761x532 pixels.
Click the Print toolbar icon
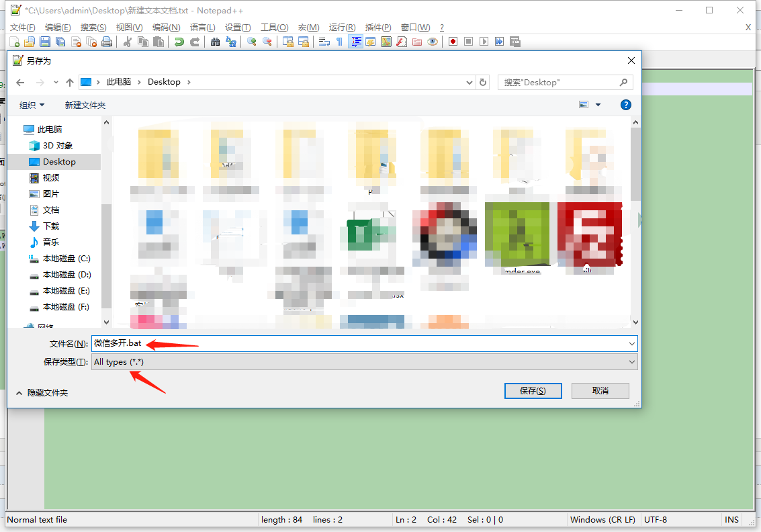[107, 42]
